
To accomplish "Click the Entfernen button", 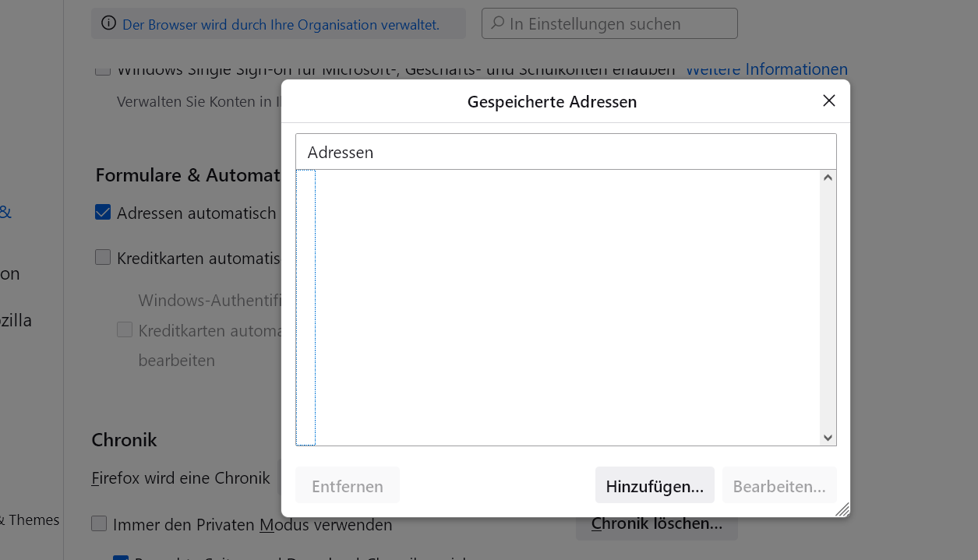I will point(348,486).
